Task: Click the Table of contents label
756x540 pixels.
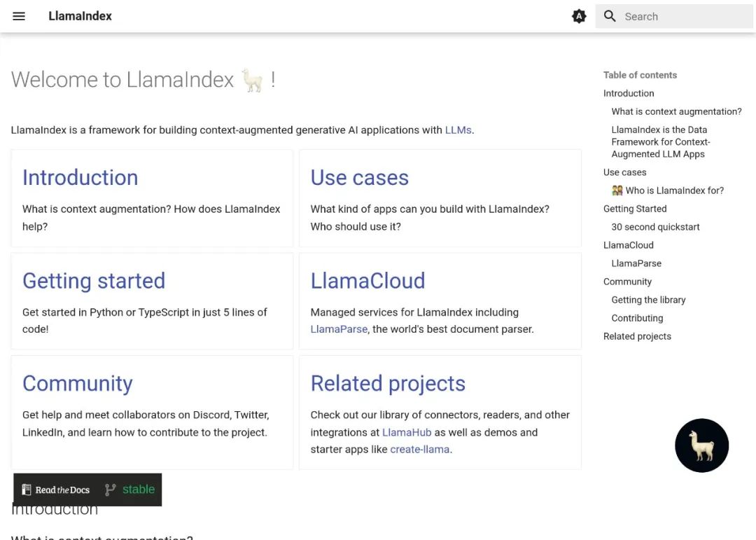Action: pyautogui.click(x=640, y=75)
